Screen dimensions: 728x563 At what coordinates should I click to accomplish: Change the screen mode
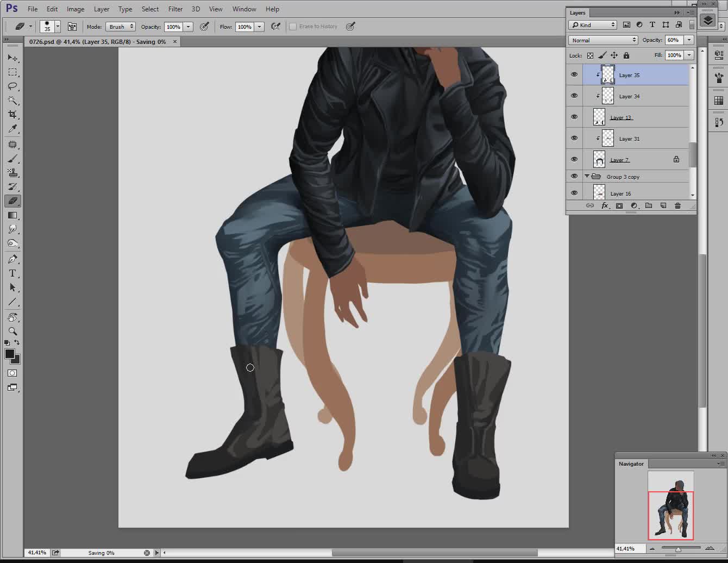click(12, 387)
